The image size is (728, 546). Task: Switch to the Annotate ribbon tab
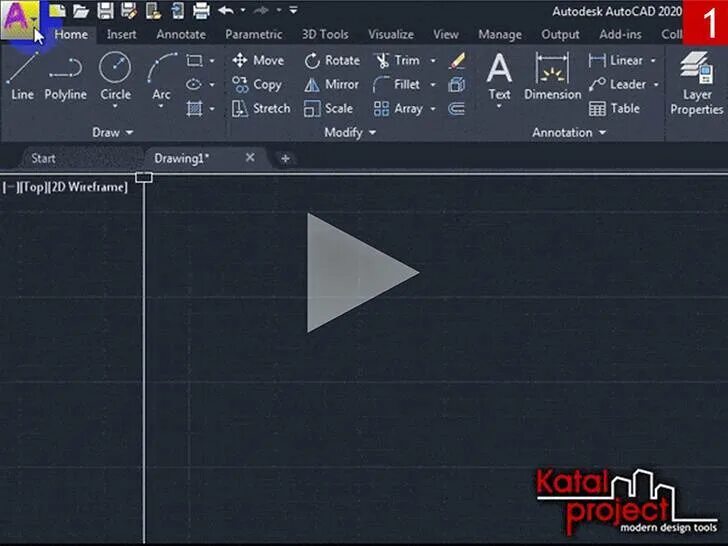[181, 34]
